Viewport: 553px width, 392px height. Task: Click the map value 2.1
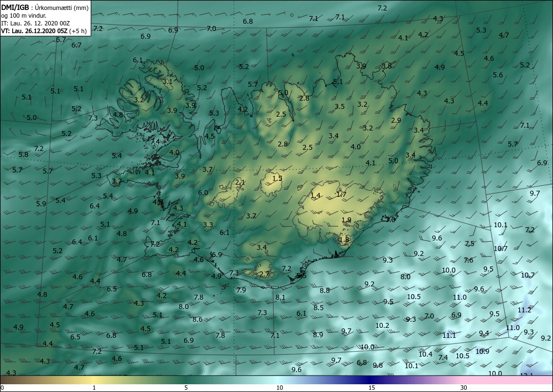[240, 182]
